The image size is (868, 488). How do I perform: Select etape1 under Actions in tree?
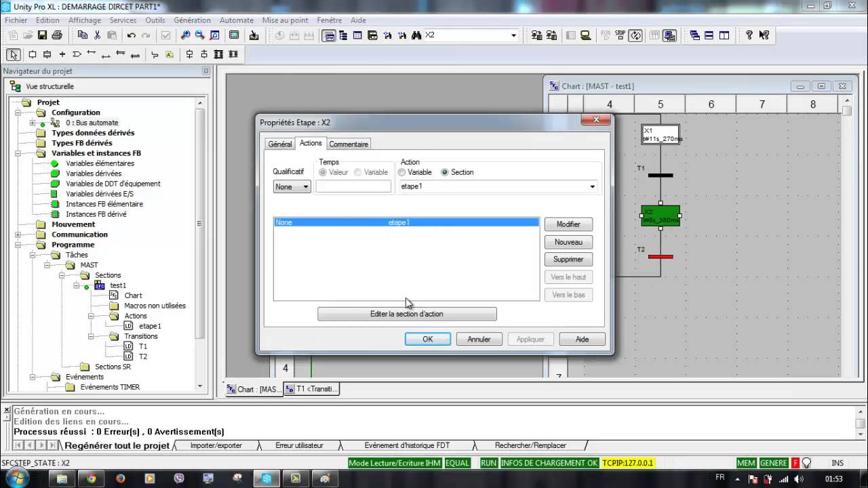[x=150, y=326]
